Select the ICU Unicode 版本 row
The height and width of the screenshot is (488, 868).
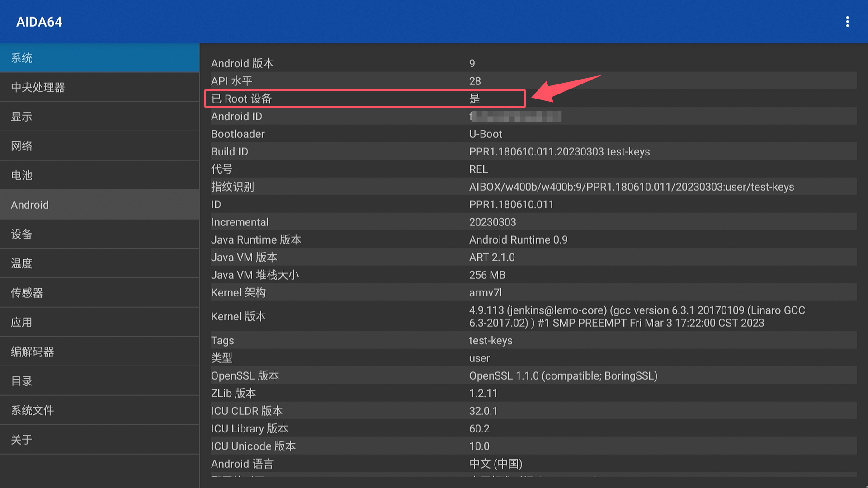click(533, 446)
